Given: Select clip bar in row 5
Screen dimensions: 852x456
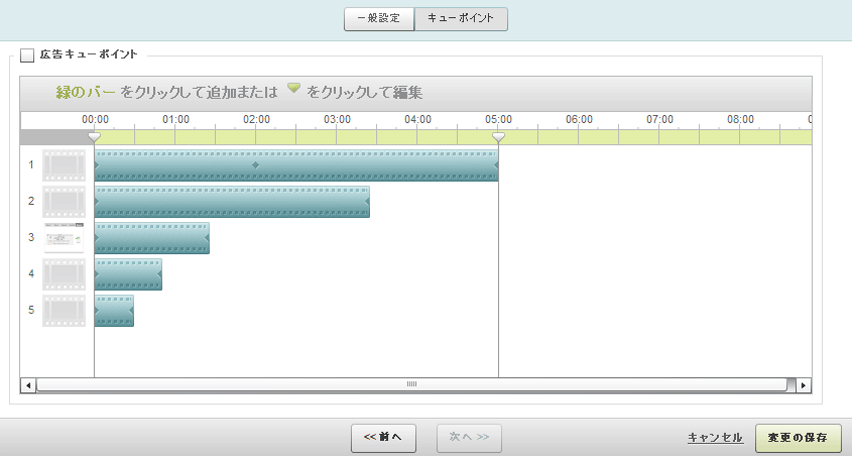Looking at the screenshot, I should pyautogui.click(x=114, y=311).
